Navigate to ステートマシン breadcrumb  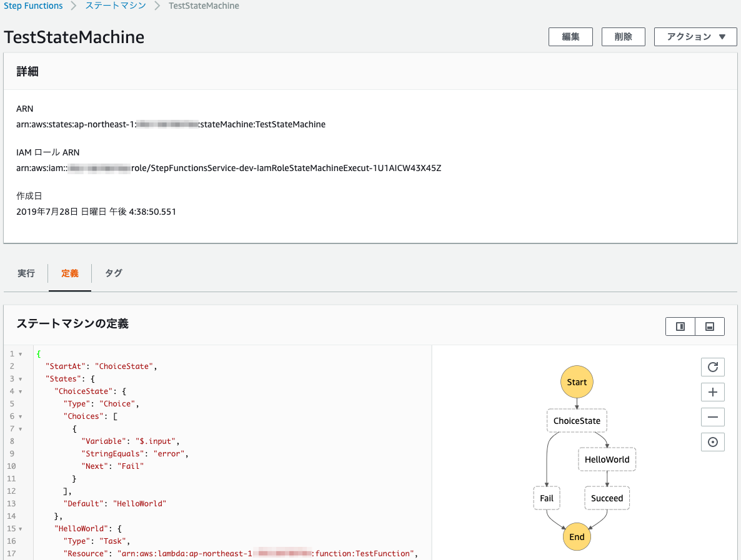pyautogui.click(x=116, y=6)
